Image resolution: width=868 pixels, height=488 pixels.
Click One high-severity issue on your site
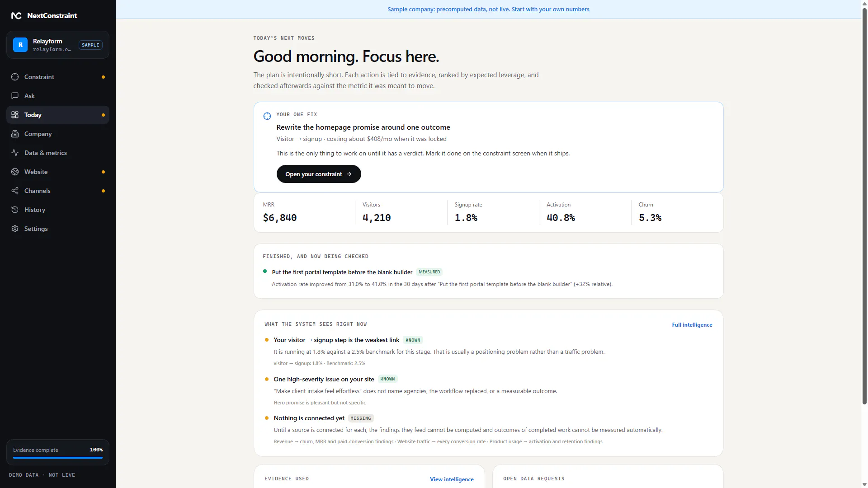coord(324,379)
